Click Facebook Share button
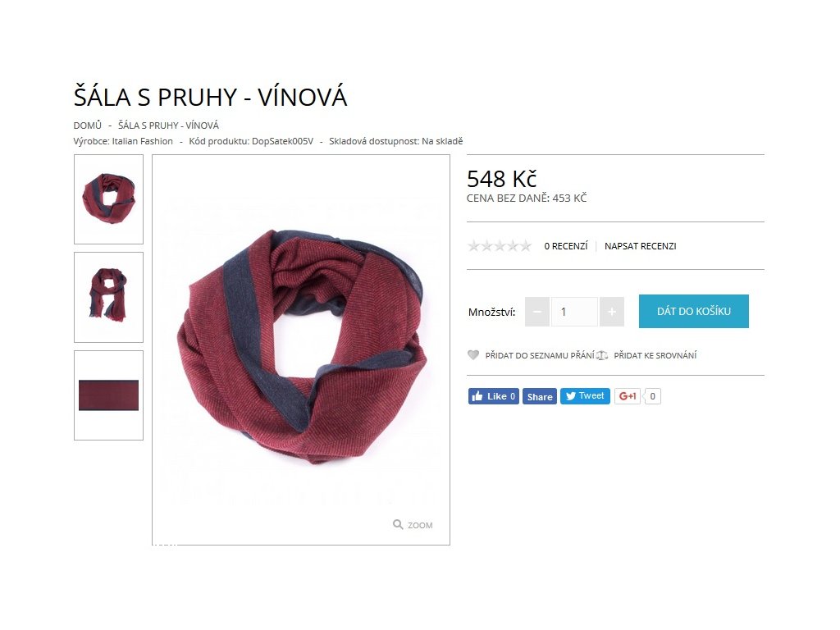Image resolution: width=840 pixels, height=630 pixels. pyautogui.click(x=540, y=396)
